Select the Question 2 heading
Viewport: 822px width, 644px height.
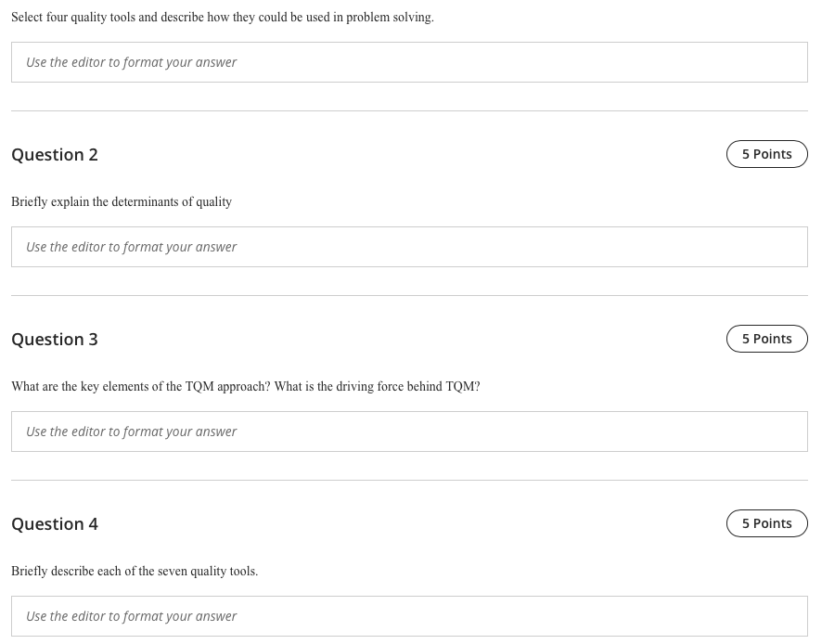coord(55,154)
